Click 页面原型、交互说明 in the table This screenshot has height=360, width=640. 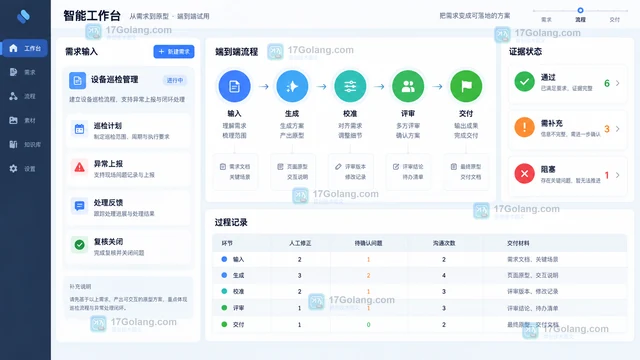[x=533, y=276]
